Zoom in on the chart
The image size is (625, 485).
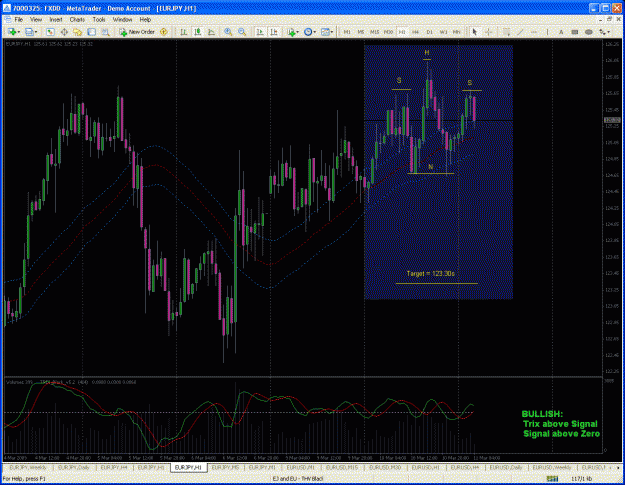(x=228, y=32)
